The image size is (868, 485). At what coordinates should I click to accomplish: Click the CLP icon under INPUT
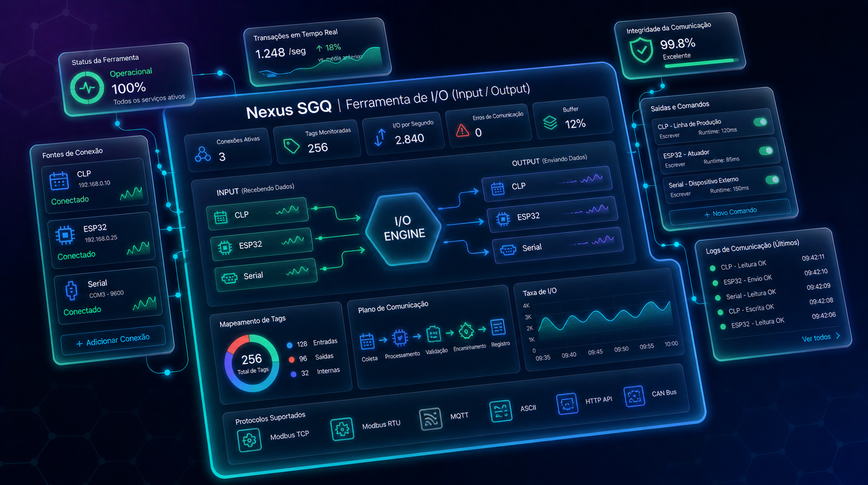coord(221,217)
